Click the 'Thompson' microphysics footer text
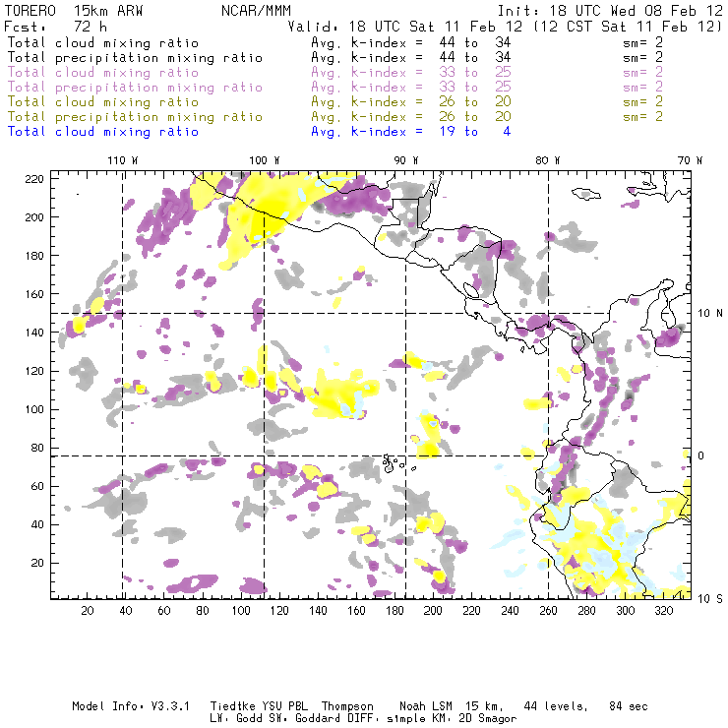The image size is (728, 728). coord(347,706)
